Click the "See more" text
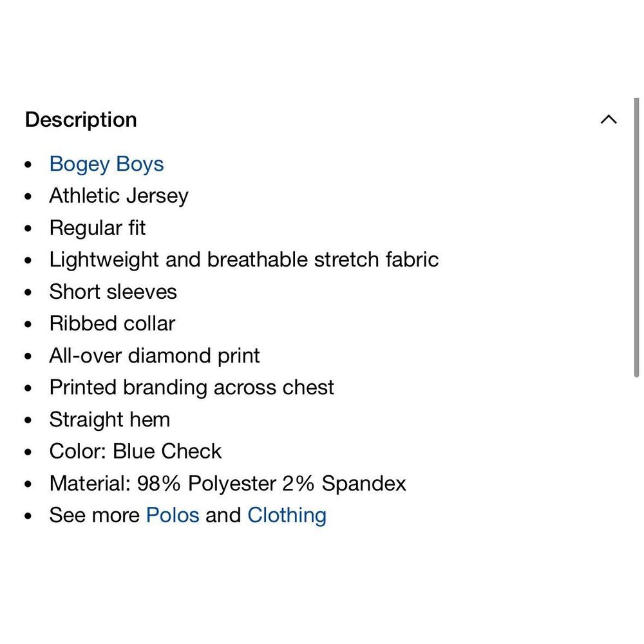Screen dimensions: 644x644 tap(94, 515)
